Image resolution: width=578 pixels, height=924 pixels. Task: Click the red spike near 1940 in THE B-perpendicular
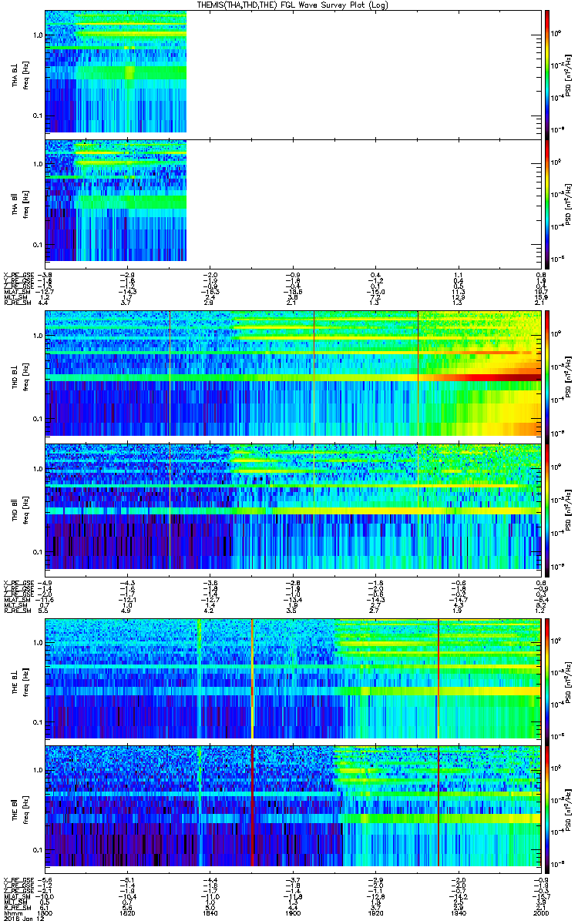[x=438, y=678]
